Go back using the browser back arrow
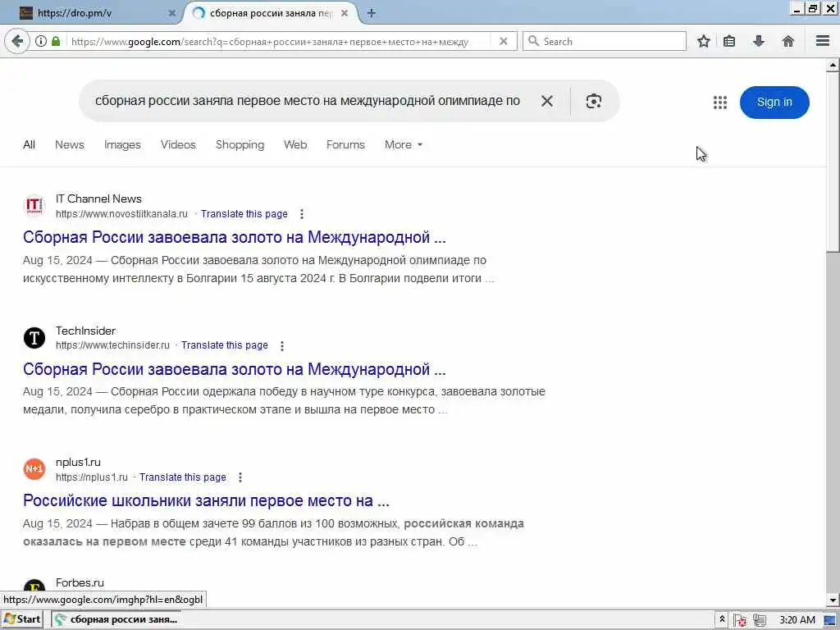840x630 pixels. click(17, 41)
